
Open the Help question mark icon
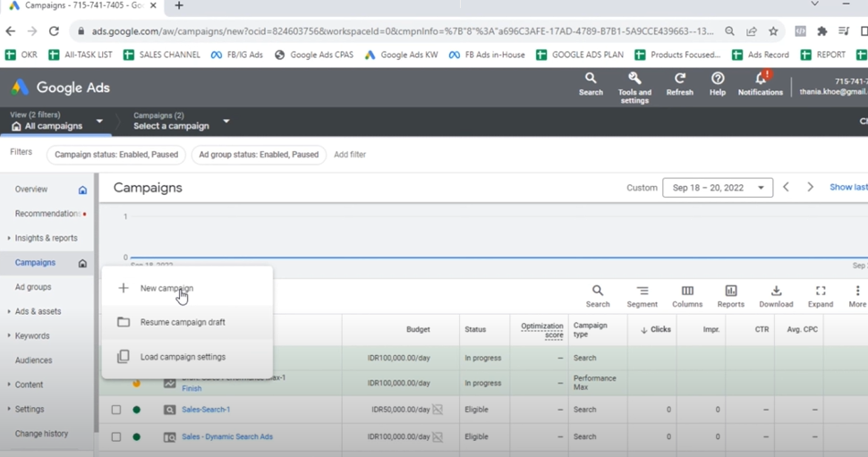(x=717, y=80)
